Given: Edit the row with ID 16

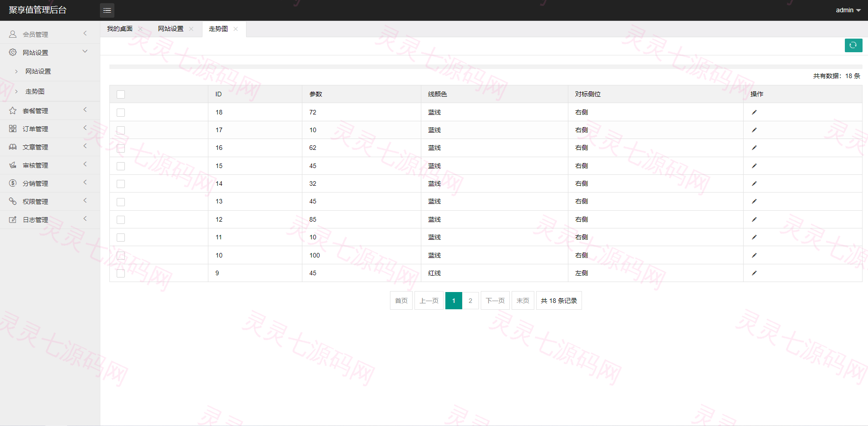Looking at the screenshot, I should click(x=754, y=148).
